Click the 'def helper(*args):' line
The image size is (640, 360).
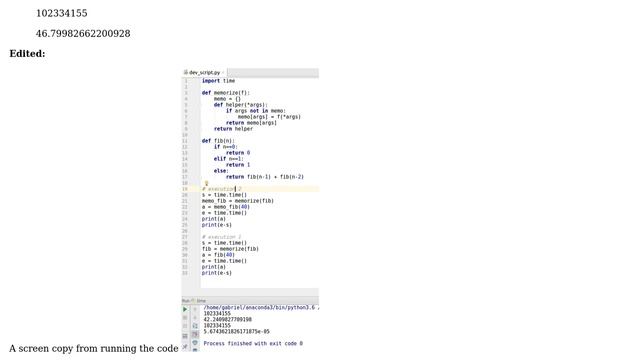[240, 105]
